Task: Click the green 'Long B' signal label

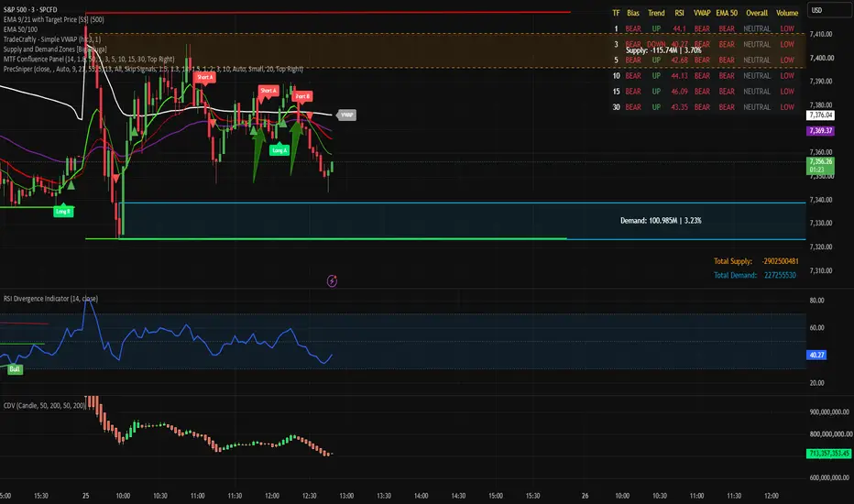Action: coord(63,211)
